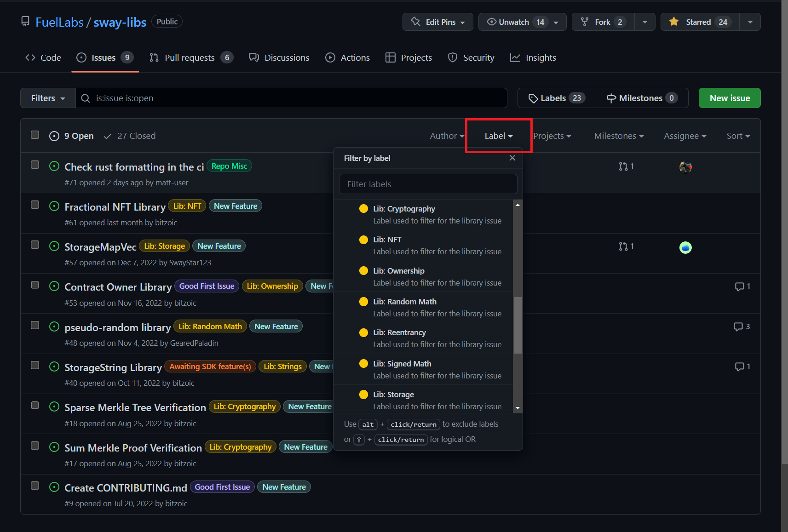
Task: Fork the sway-libs repository
Action: (x=603, y=22)
